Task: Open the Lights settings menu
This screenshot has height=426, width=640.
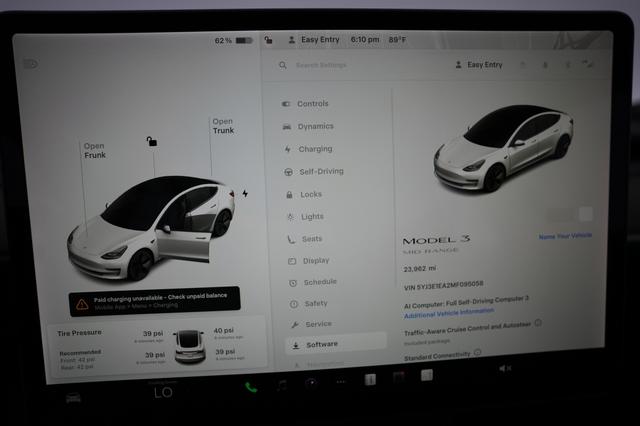Action: click(x=306, y=217)
